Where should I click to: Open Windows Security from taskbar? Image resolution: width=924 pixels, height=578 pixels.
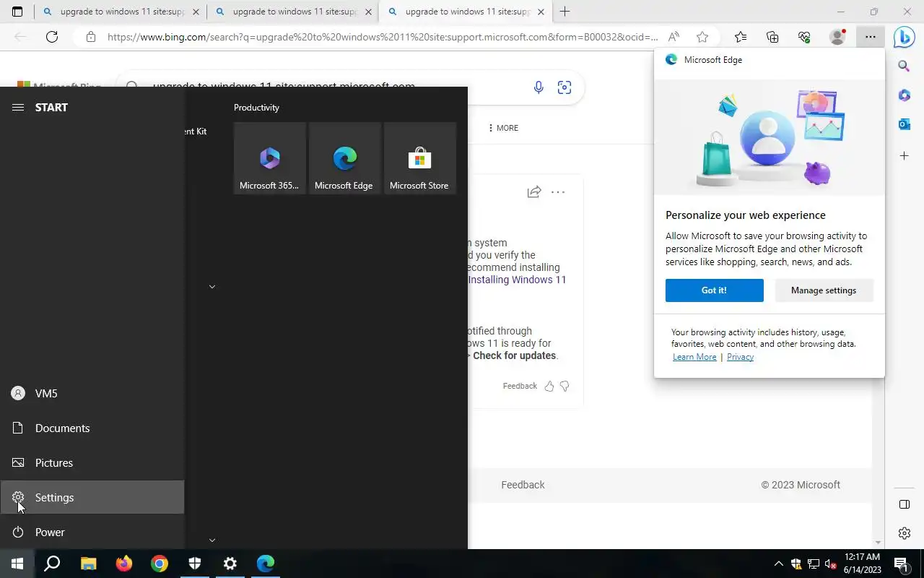(194, 564)
